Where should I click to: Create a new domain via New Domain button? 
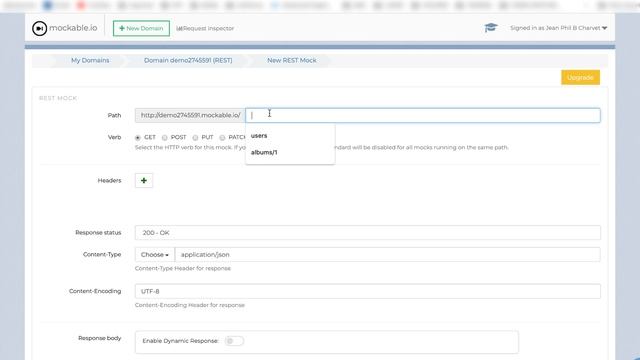141,29
